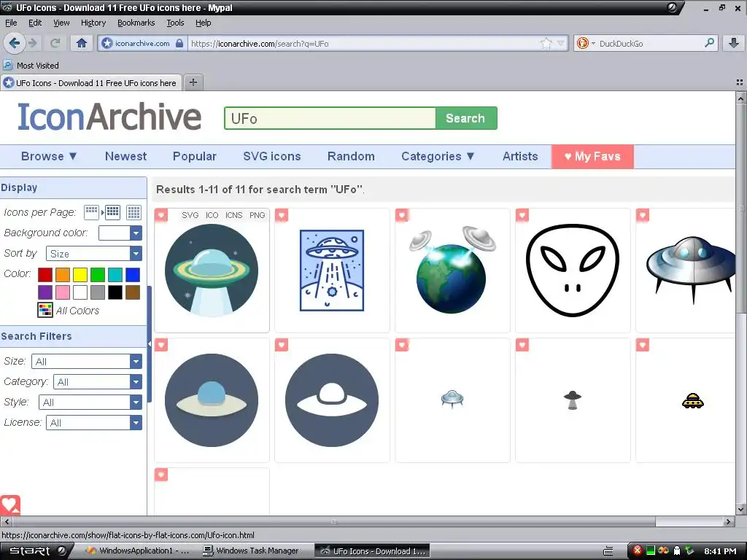Open the blue UFO abduction poster icon
Screen dimensions: 747x560
point(332,271)
